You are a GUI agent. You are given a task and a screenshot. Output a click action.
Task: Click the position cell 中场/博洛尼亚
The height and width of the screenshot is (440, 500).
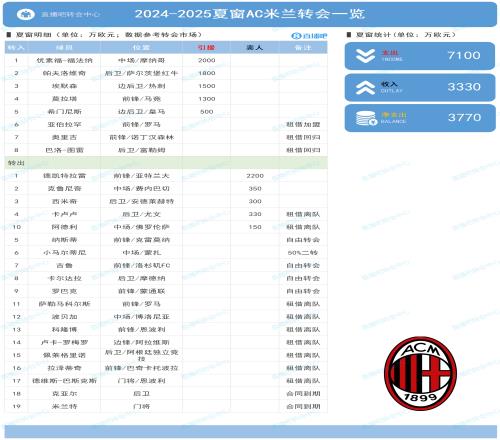tap(141, 317)
